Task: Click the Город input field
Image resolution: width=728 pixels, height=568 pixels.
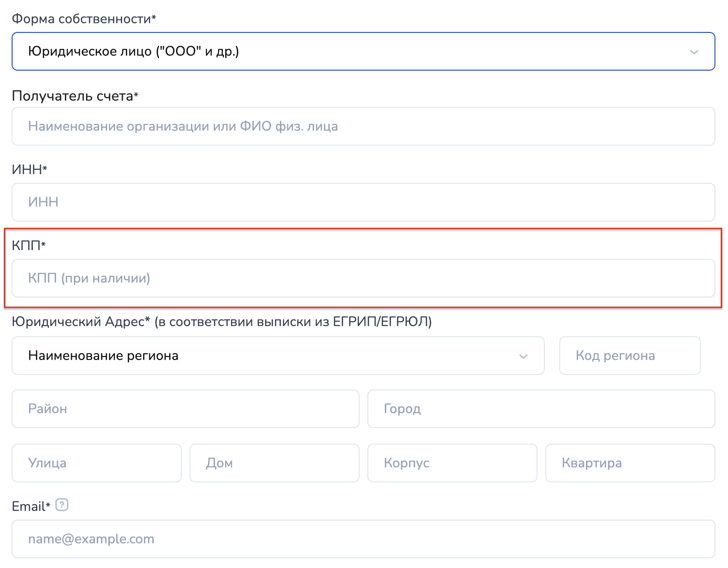Action: [x=541, y=409]
